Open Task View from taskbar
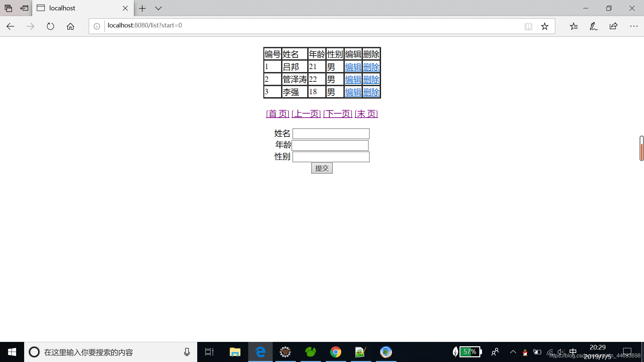 coord(209,352)
